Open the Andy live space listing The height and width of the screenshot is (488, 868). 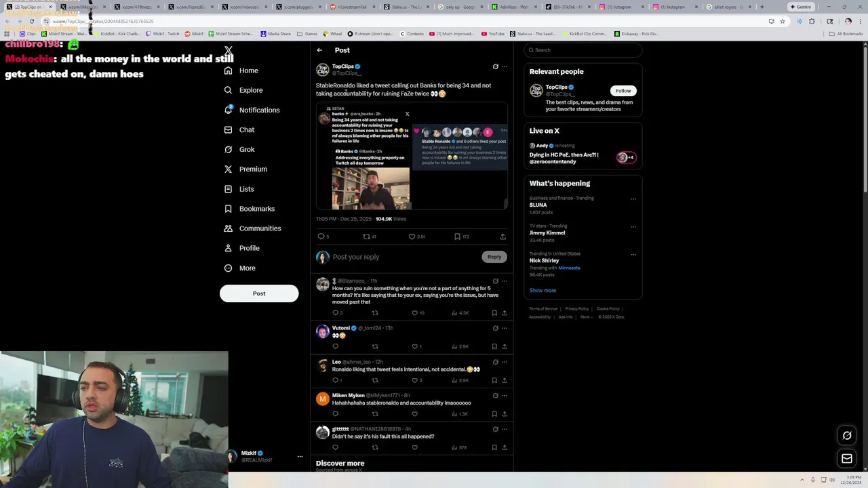tap(583, 154)
